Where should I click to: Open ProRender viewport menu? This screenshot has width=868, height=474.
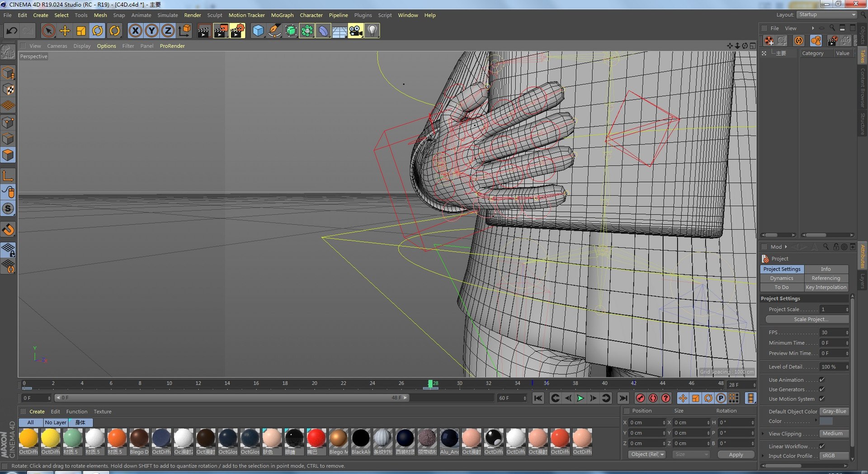(x=172, y=46)
